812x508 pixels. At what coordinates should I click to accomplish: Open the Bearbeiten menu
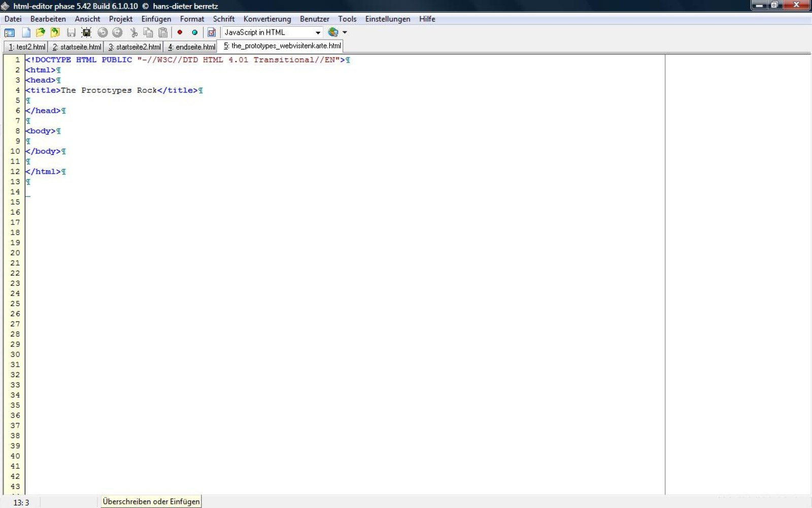pyautogui.click(x=48, y=19)
